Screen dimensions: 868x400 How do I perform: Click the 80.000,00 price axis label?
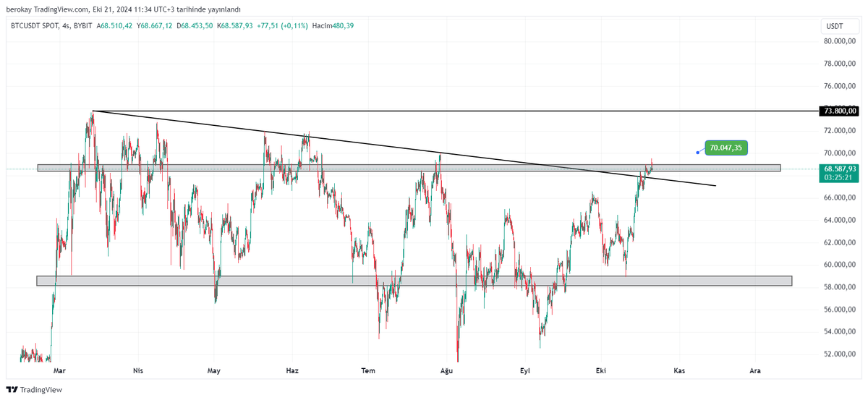840,41
